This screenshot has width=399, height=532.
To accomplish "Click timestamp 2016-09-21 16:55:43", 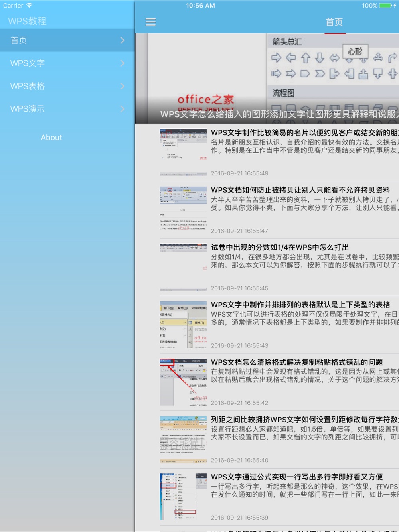I will pos(239,346).
